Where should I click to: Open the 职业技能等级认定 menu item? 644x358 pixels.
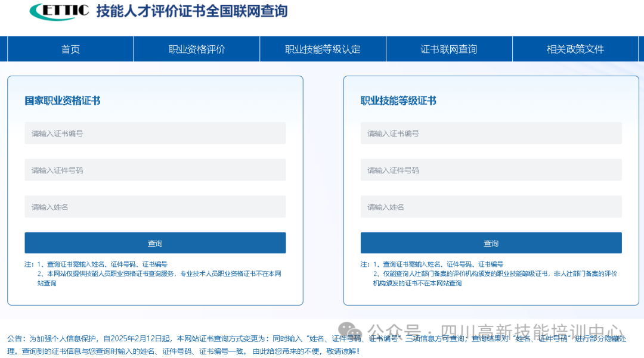(x=323, y=49)
